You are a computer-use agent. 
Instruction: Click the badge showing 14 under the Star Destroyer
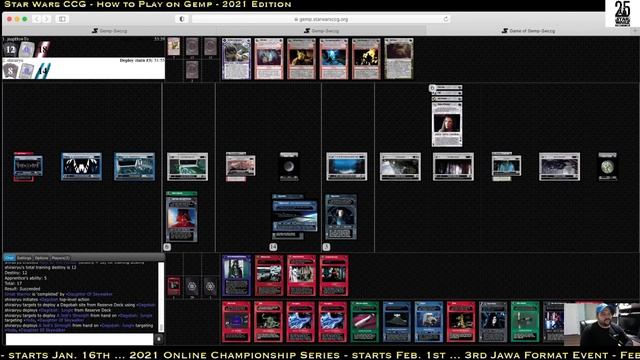[273, 247]
